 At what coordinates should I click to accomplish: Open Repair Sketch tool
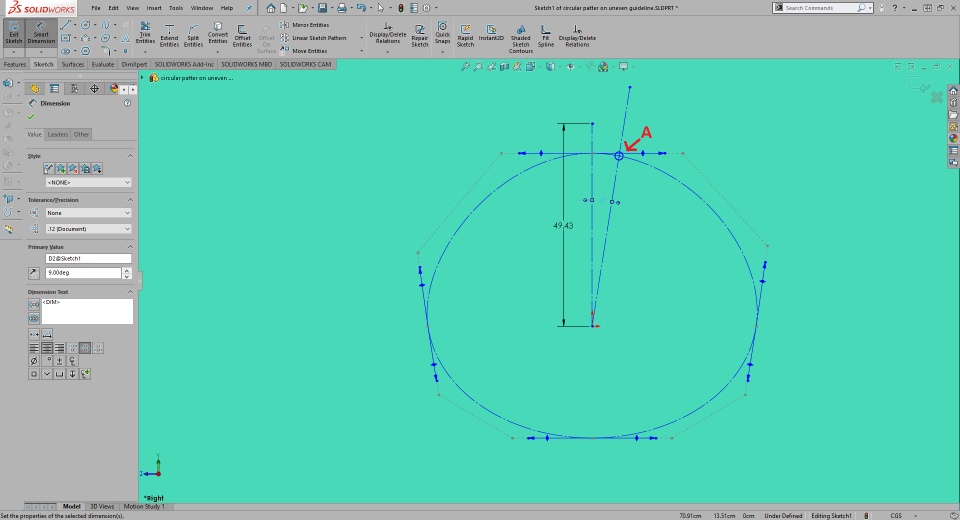pos(419,36)
